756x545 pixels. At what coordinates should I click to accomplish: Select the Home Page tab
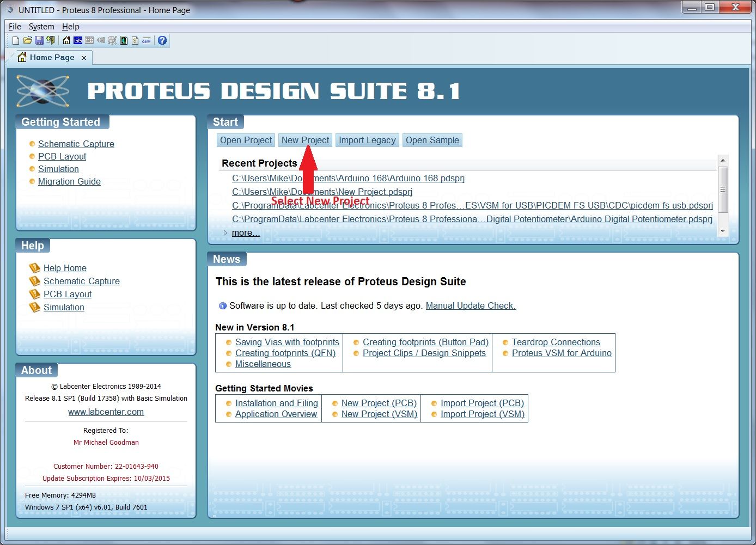click(51, 57)
